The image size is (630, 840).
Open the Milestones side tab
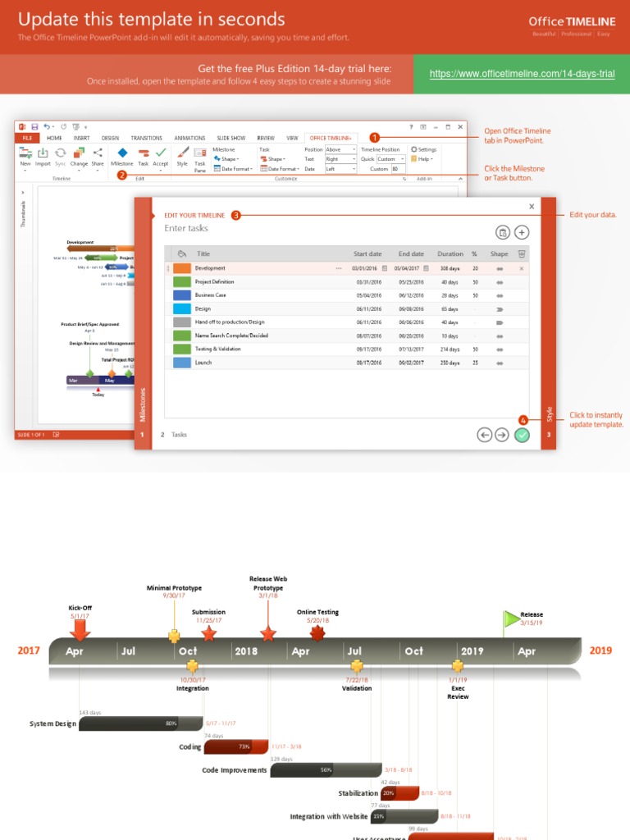pos(143,406)
